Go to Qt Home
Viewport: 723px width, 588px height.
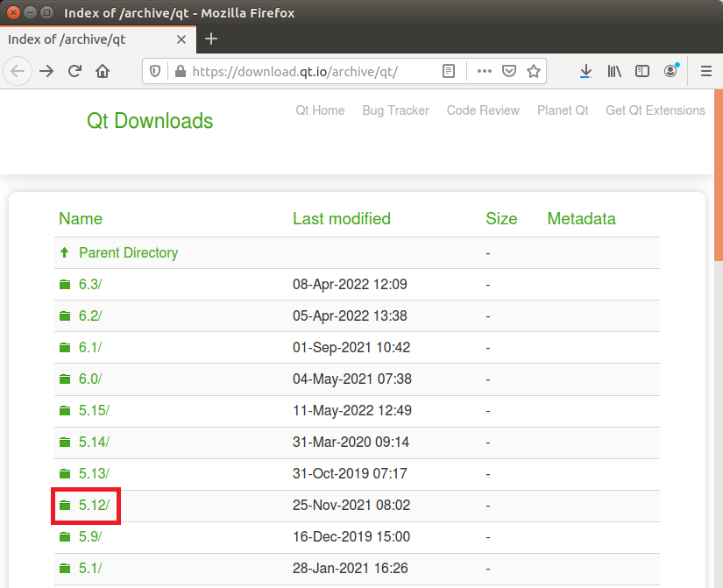point(320,110)
